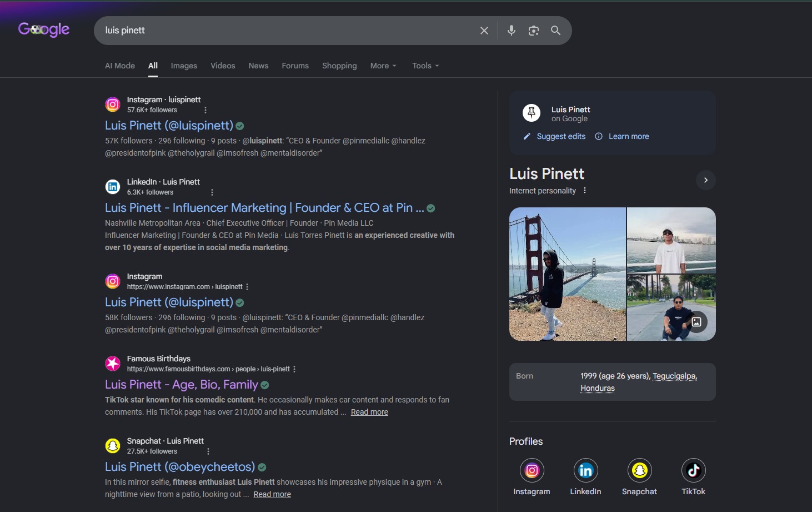Click the Instagram favicon of first result

click(x=113, y=105)
